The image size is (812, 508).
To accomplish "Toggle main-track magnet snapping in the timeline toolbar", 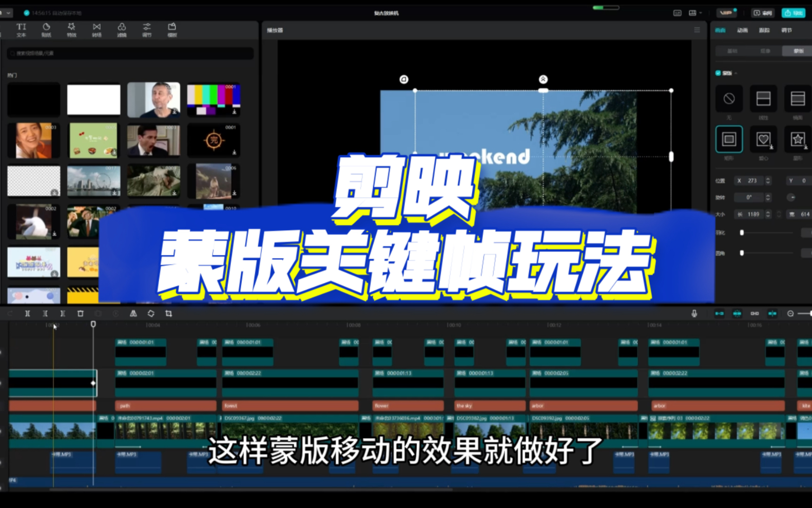I will tap(720, 313).
